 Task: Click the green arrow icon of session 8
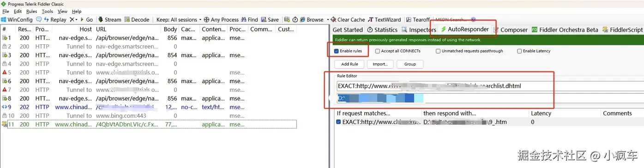[x=4, y=98]
